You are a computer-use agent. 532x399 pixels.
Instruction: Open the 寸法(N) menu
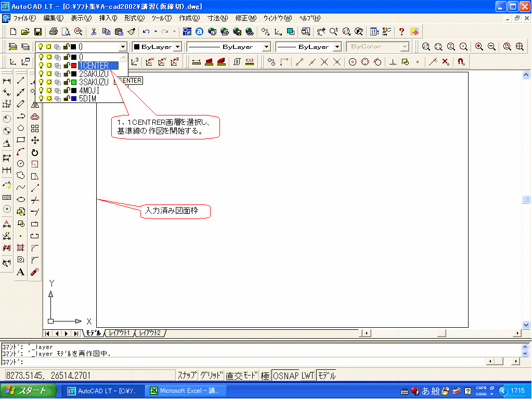tap(217, 18)
